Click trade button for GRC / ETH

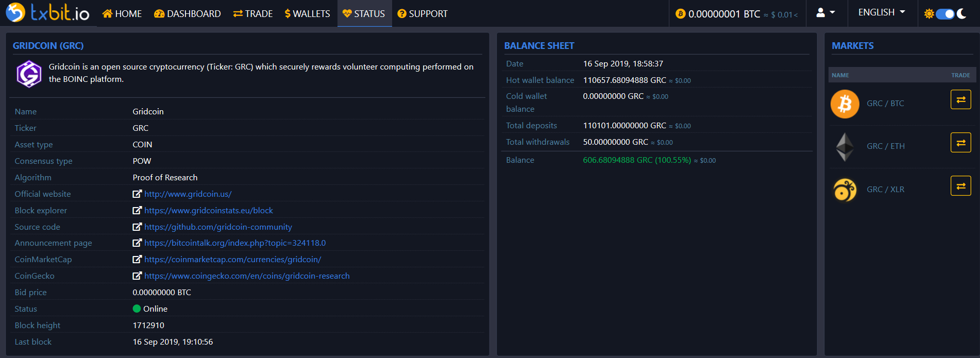[x=961, y=143]
